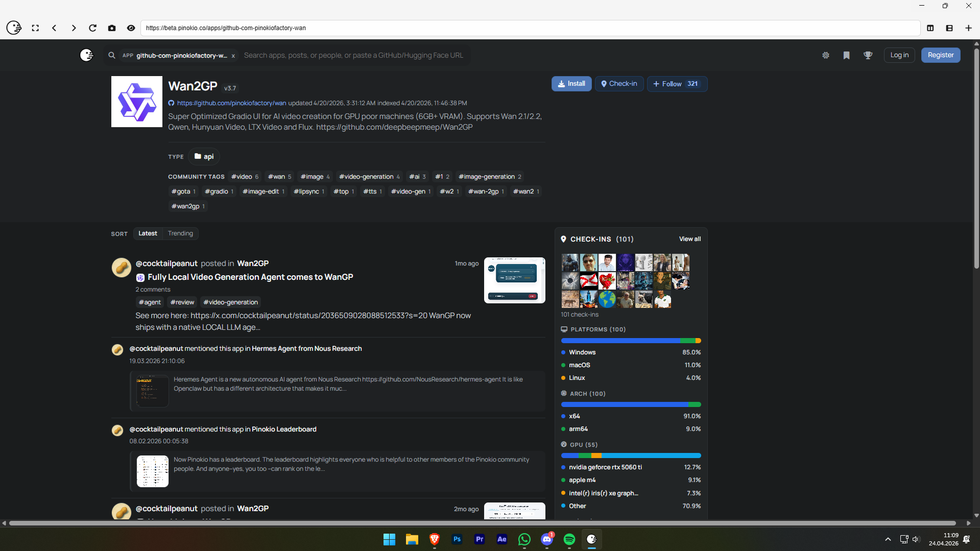
Task: Switch sort to Latest tab
Action: (x=148, y=233)
